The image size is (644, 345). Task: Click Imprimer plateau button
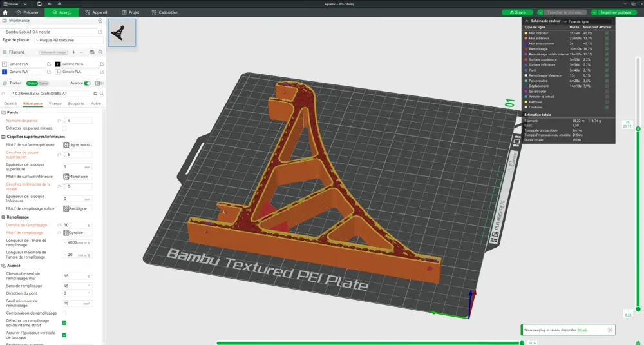(616, 12)
